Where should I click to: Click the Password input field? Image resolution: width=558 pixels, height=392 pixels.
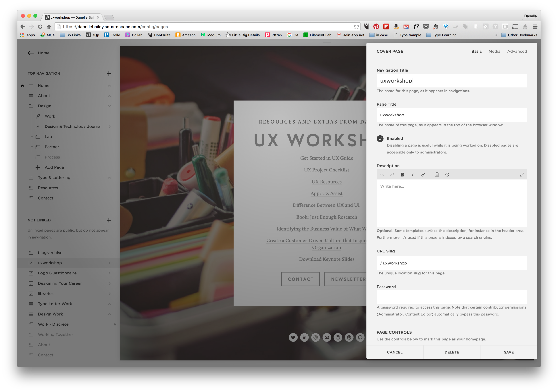click(452, 297)
